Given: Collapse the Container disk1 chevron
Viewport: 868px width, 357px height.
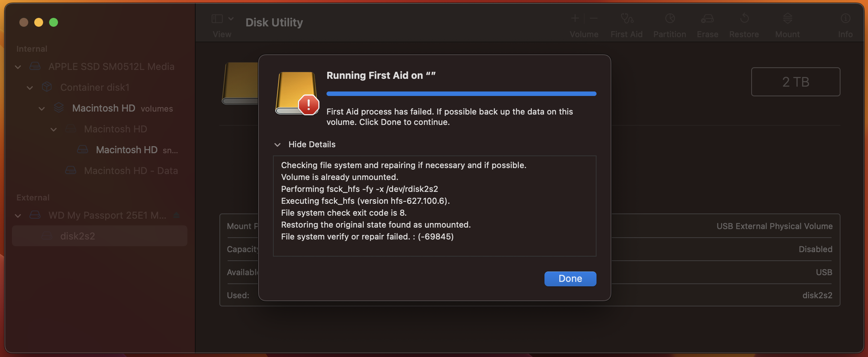Looking at the screenshot, I should click(x=30, y=88).
